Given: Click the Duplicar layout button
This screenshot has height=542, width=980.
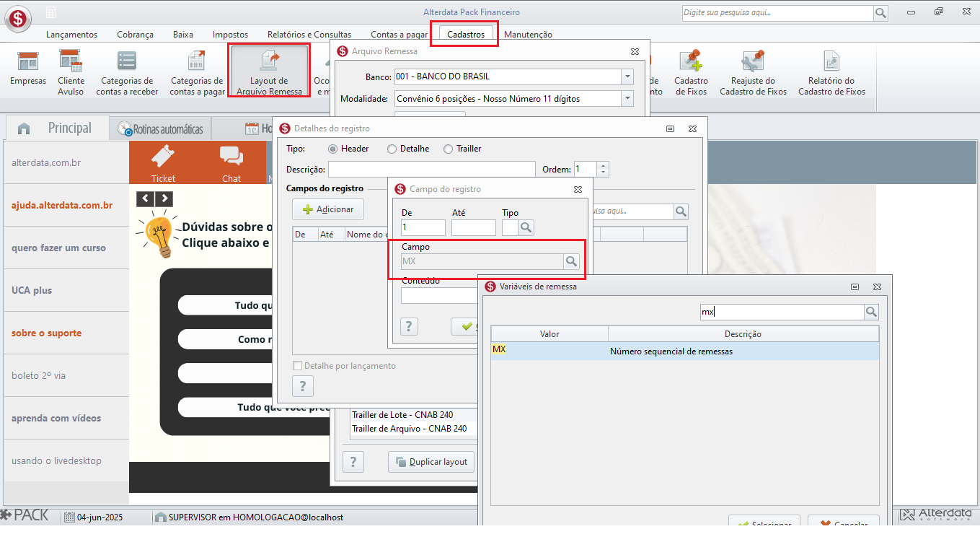Looking at the screenshot, I should click(x=431, y=462).
